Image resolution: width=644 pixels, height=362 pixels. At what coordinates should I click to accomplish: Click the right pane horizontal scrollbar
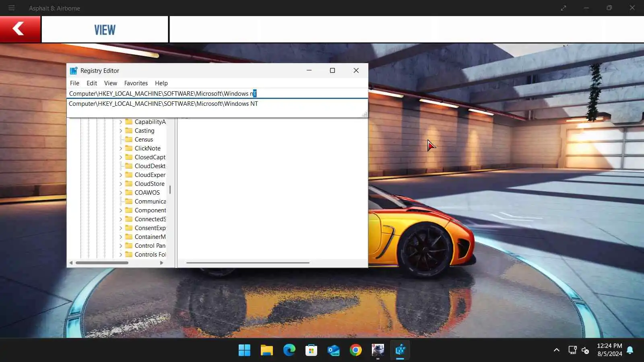248,263
